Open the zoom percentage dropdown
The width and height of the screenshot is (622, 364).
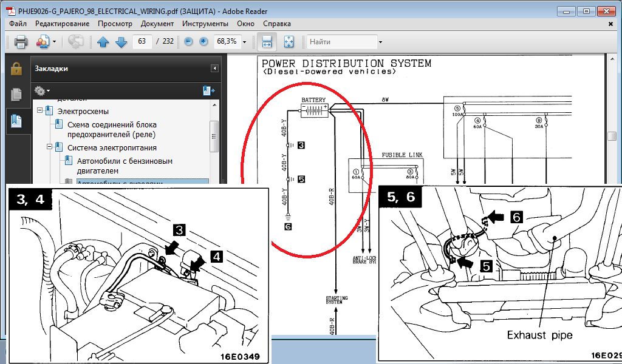click(x=244, y=42)
